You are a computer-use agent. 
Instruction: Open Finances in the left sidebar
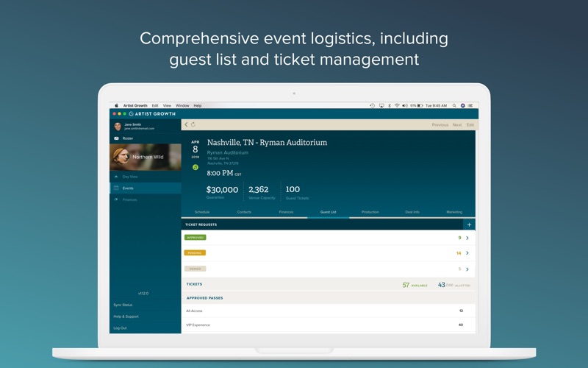coord(146,199)
